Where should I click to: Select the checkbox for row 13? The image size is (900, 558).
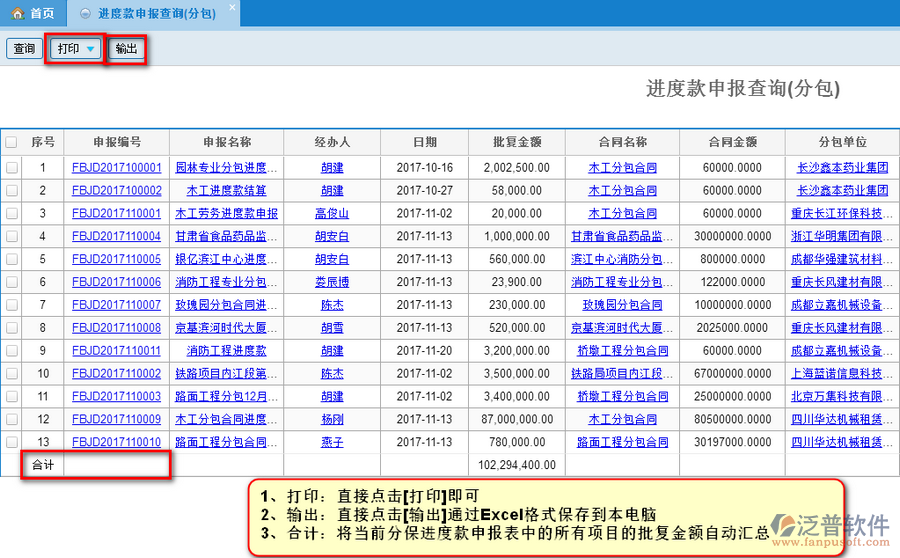(x=11, y=442)
